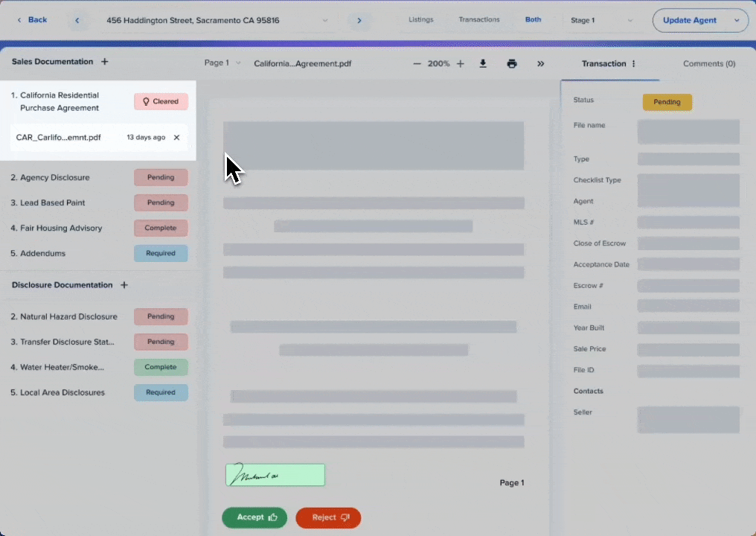Accept the document signature
The image size is (756, 536).
tap(254, 517)
